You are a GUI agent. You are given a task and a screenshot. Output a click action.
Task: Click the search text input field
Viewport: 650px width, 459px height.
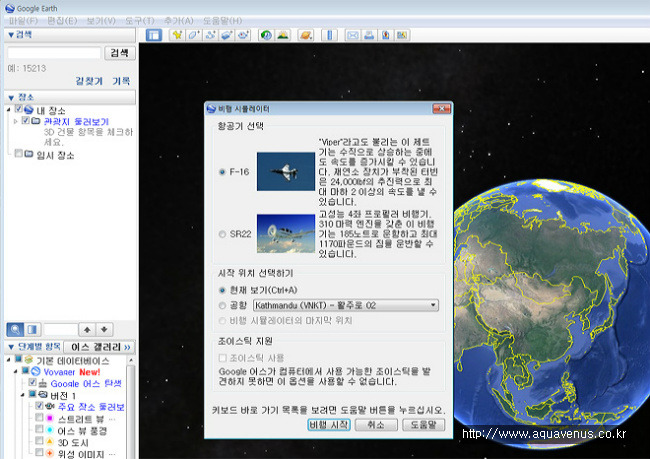coord(54,53)
